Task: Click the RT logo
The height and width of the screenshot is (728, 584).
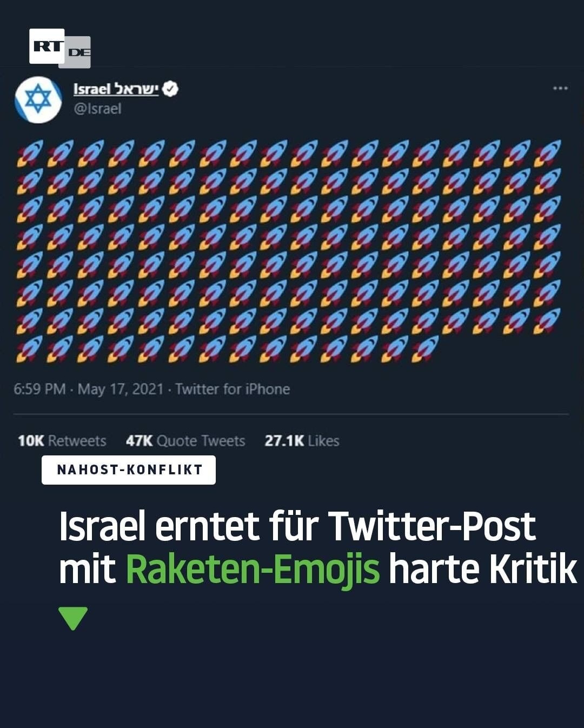Action: click(47, 46)
